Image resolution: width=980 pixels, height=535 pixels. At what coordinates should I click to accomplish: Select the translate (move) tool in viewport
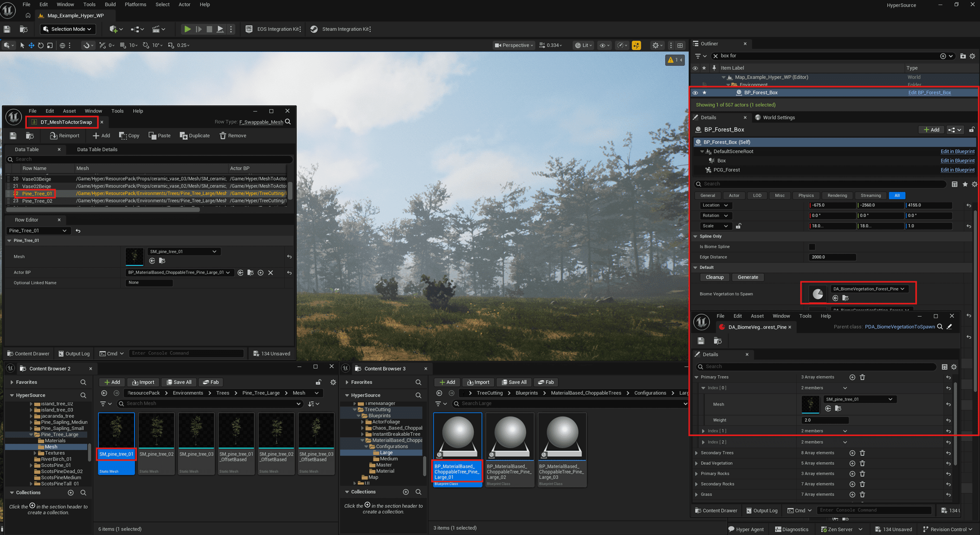pos(32,45)
